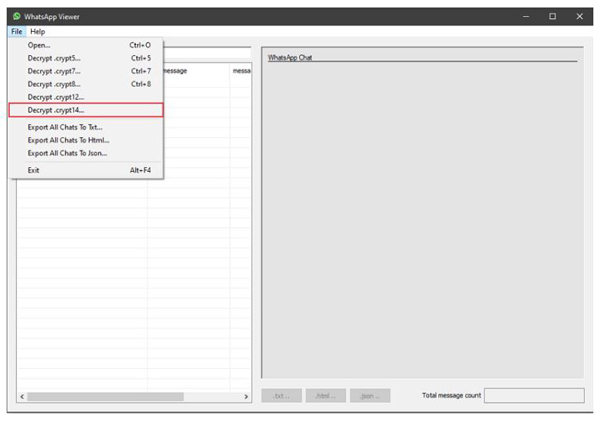Open the Help menu
Image resolution: width=600 pixels, height=421 pixels.
[38, 32]
